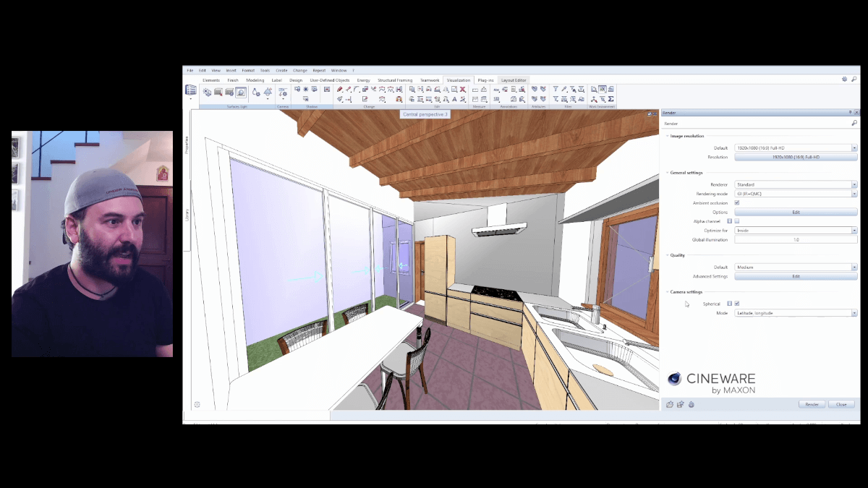Click the gear icon at viewport bottom-left corner

pos(197,405)
